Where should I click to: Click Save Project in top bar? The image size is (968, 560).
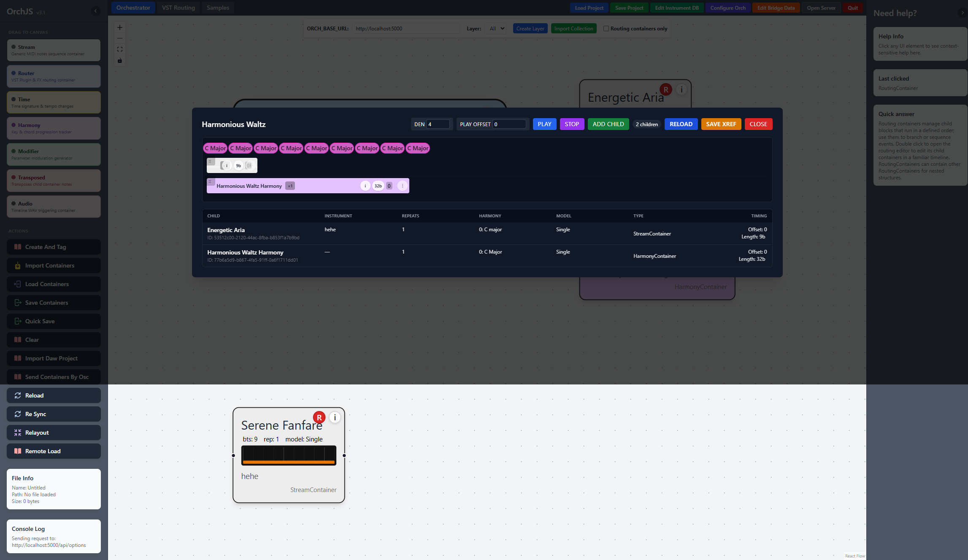pyautogui.click(x=629, y=8)
